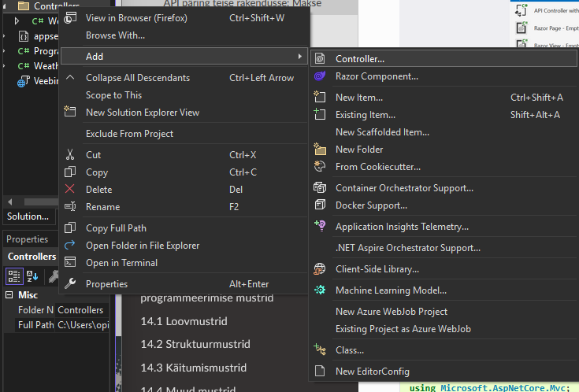The image size is (579, 392).
Task: Click the red X Delete icon
Action: tap(70, 190)
